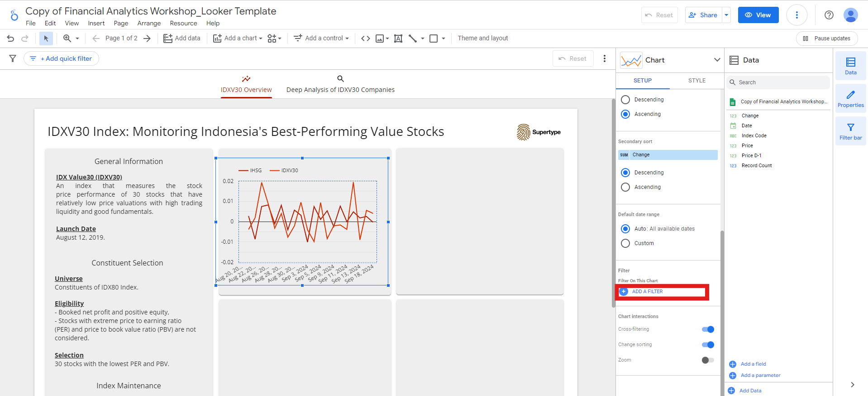Open the help question mark icon
868x396 pixels.
(x=829, y=15)
